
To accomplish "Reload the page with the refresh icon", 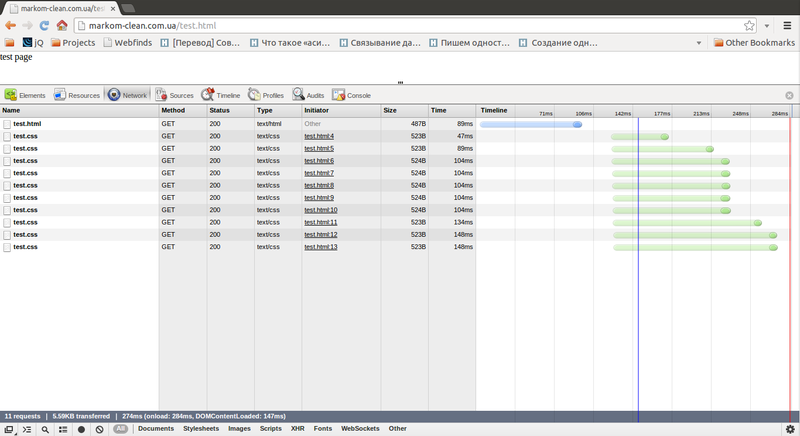I will click(x=44, y=25).
